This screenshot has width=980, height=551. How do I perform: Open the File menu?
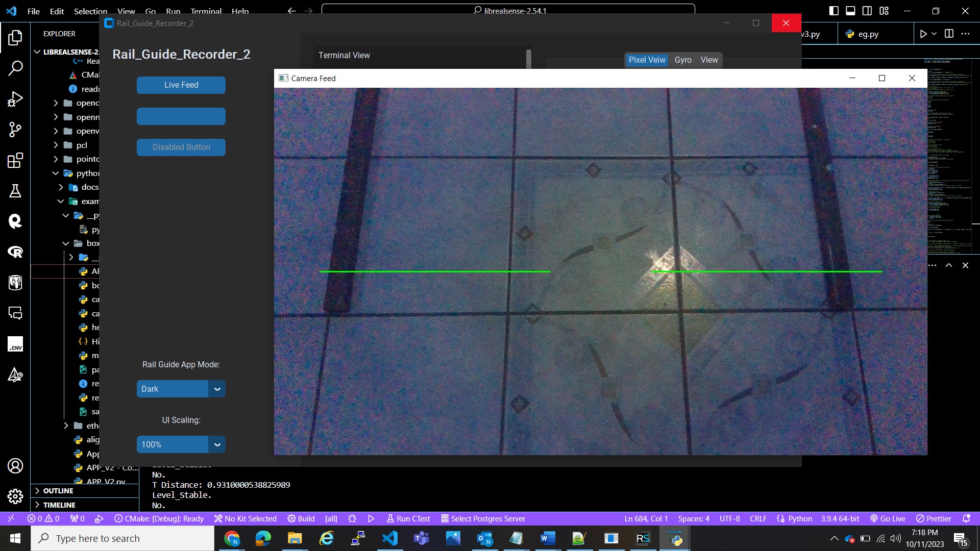34,11
